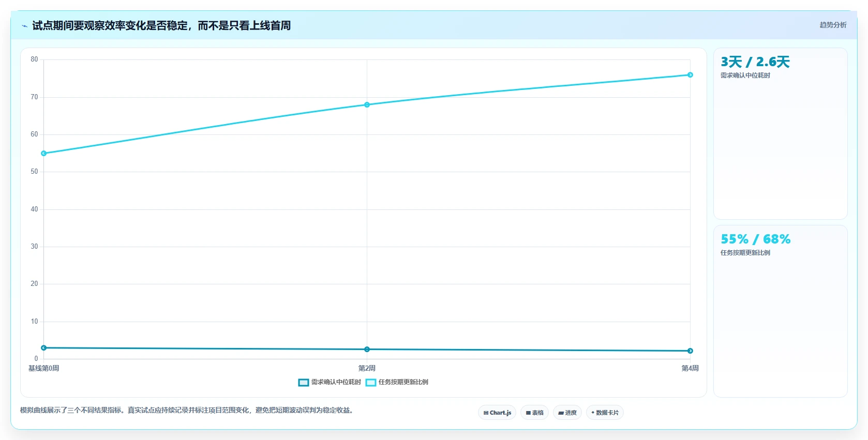
Task: Select the 表格 chip
Action: (534, 413)
